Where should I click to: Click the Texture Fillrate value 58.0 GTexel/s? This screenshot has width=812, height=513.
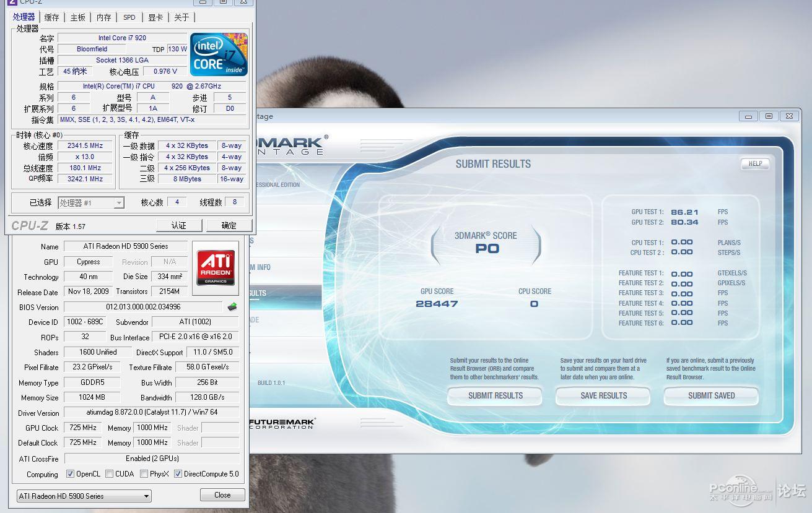(x=207, y=367)
